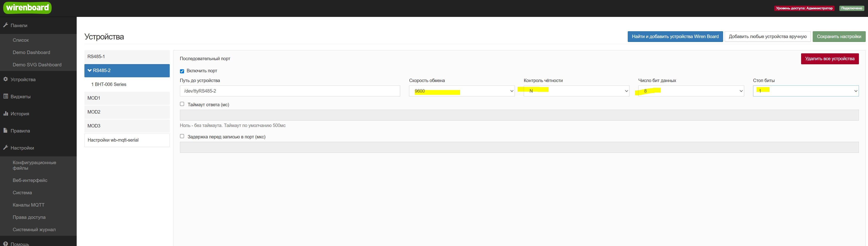Screen dimensions: 868x246
Task: Enable the Задержка перед записью checkbox
Action: (182, 136)
